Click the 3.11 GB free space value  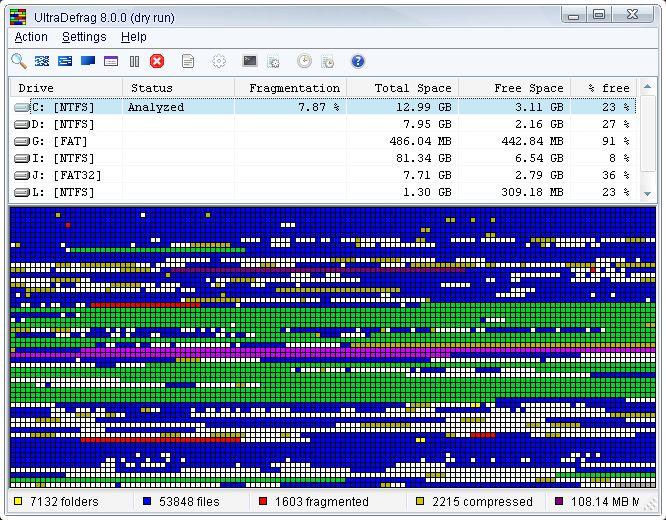pyautogui.click(x=539, y=107)
